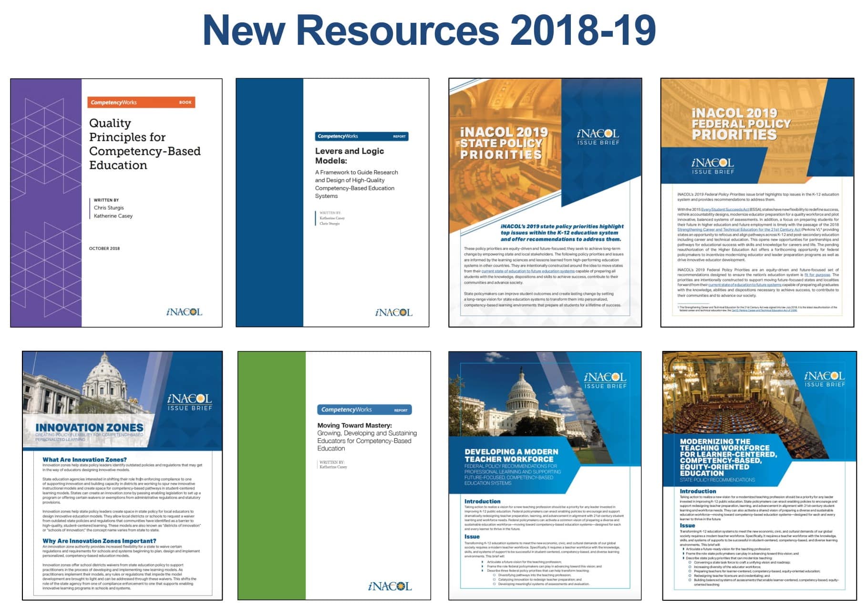Click iNACOL Issue Brief logo on Modernizing Teaching Workforce
867x616 pixels.
pyautogui.click(x=825, y=379)
